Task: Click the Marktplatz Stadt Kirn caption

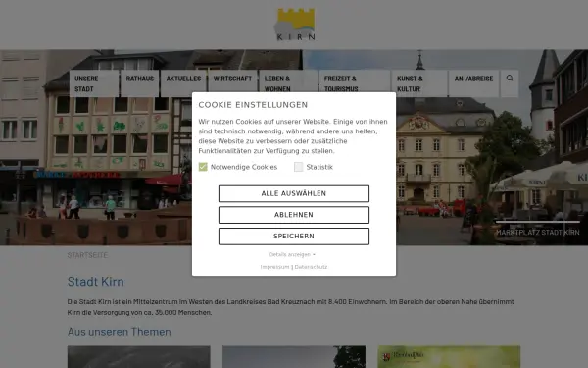Action: tap(538, 233)
